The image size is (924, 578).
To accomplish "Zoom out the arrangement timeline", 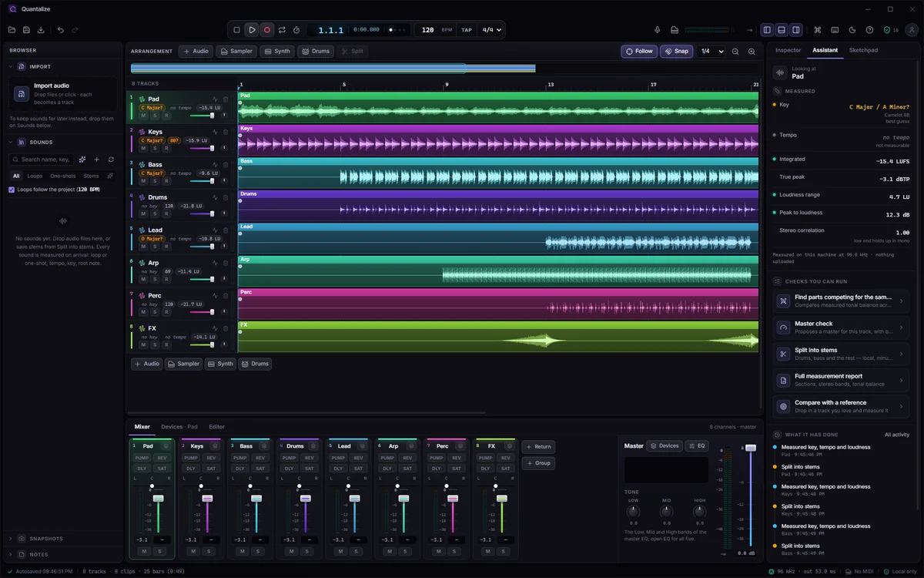I will coord(735,52).
